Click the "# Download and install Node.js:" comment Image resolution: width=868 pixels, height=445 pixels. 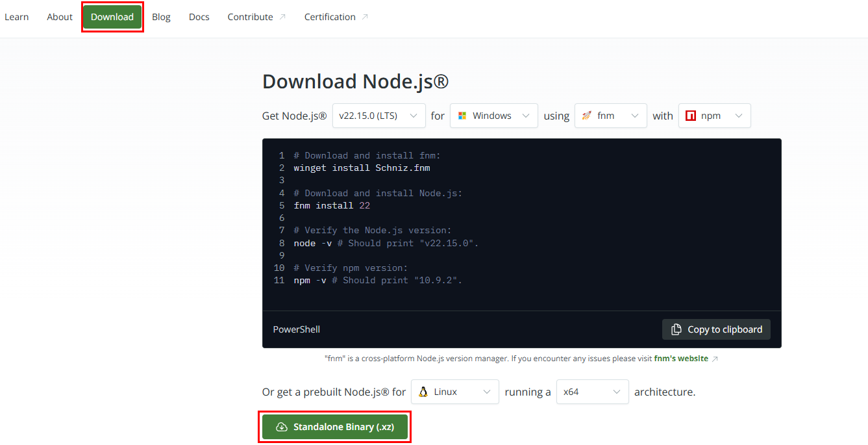click(378, 193)
